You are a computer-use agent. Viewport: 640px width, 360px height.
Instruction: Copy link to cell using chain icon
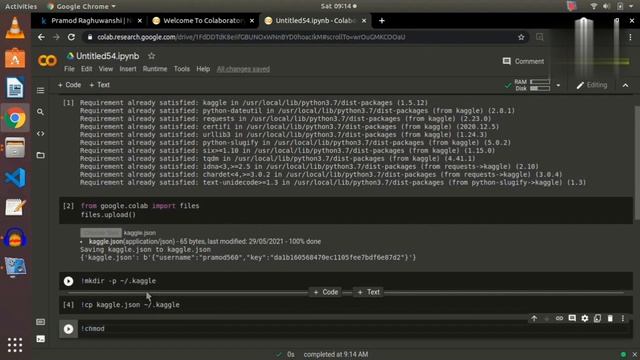click(559, 318)
